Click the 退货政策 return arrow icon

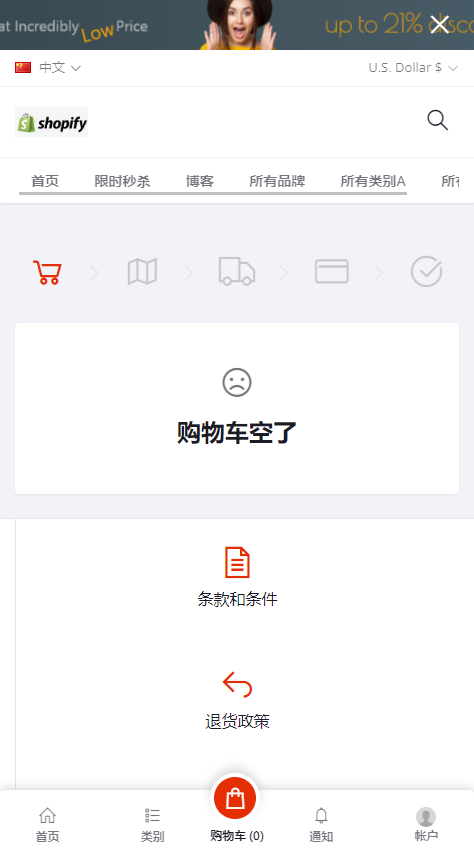coord(237,685)
